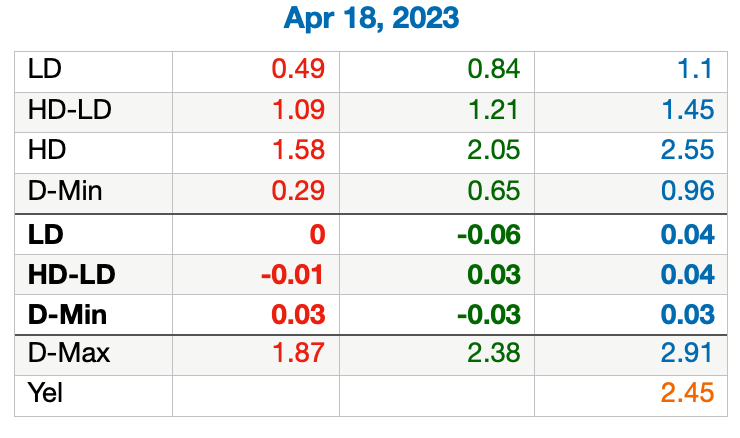Select the orange 2.45 Yel value

coord(687,394)
